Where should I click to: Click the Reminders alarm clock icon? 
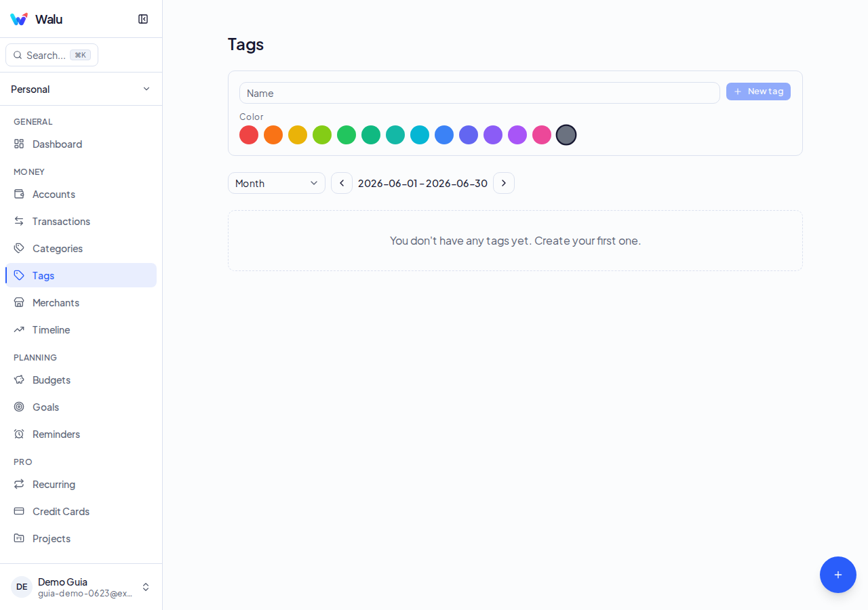(19, 434)
